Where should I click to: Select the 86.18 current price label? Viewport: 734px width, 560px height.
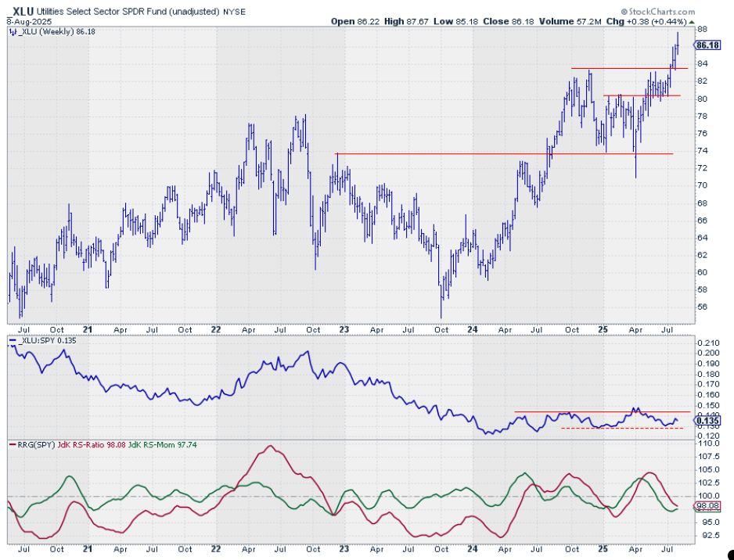tap(707, 45)
